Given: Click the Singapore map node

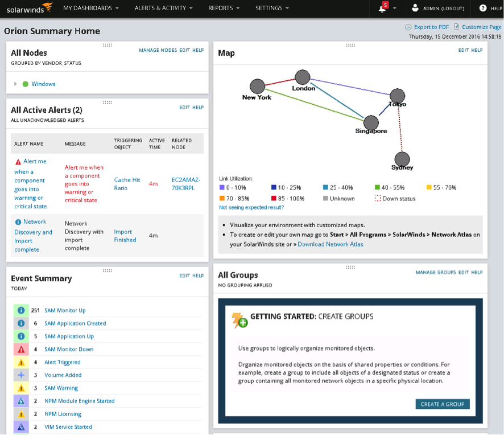Looking at the screenshot, I should [371, 122].
